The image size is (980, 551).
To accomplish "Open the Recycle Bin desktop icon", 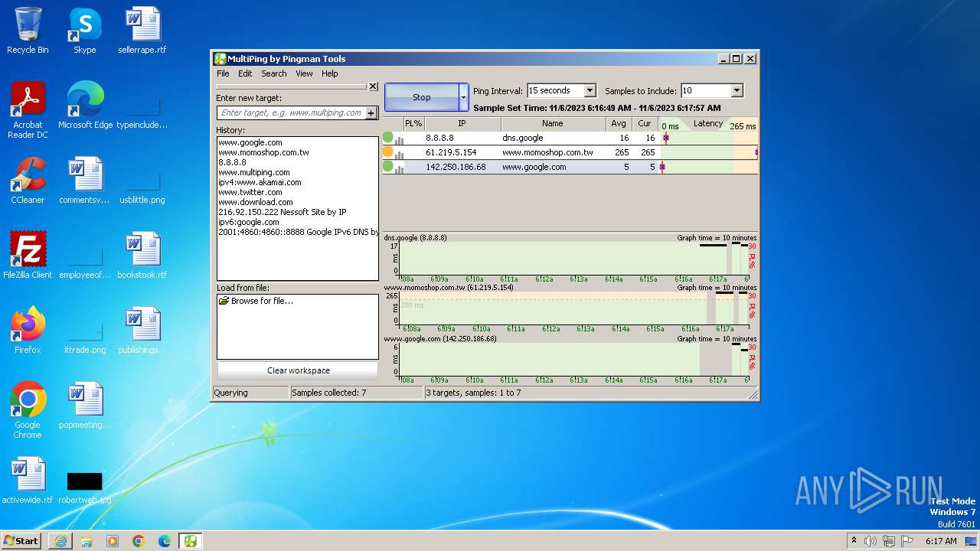I will (28, 31).
